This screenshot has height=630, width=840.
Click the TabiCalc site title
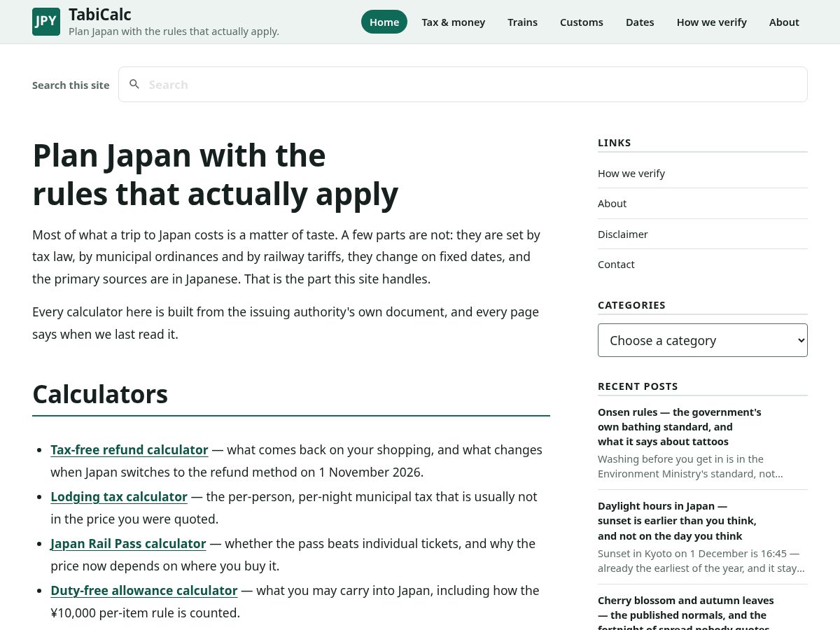click(x=100, y=14)
